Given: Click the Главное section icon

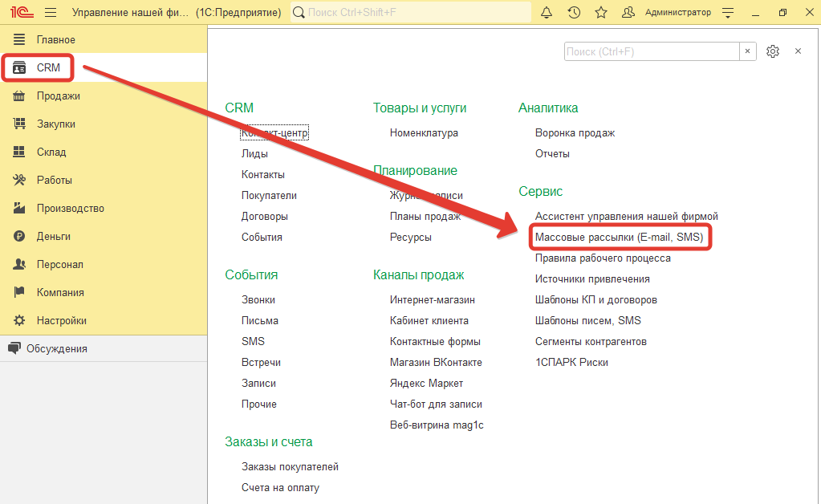Looking at the screenshot, I should pos(18,39).
